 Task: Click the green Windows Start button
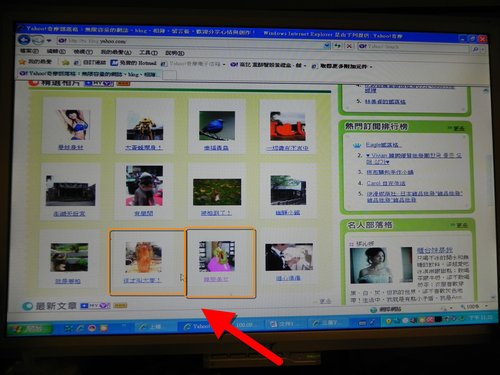(30, 329)
